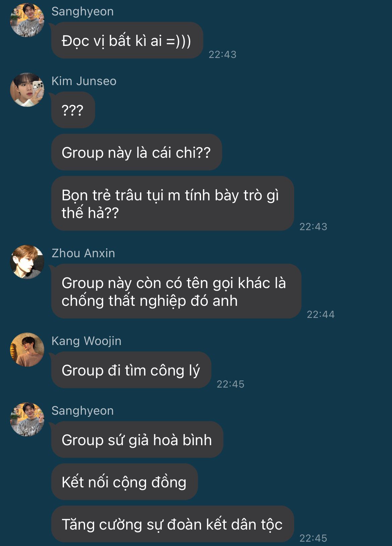Viewport: 392px width, 546px height.
Task: Tap the second "Sanghyeon" sender name
Action: [82, 411]
